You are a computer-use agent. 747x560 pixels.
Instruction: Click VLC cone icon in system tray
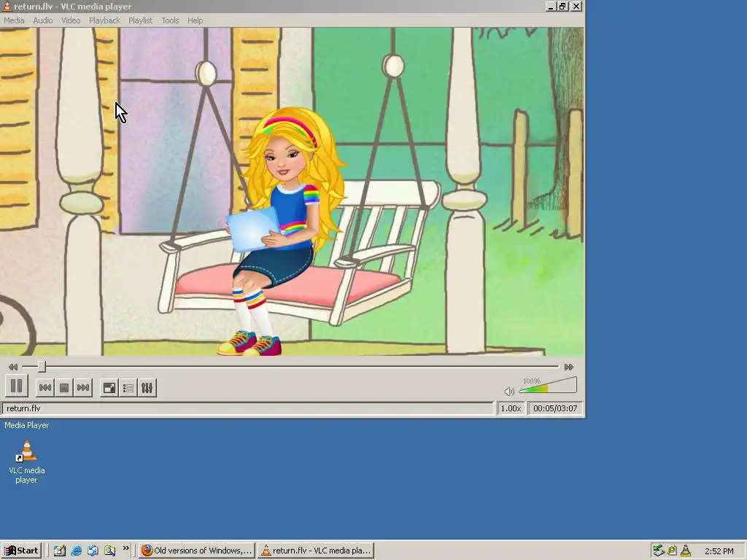[x=686, y=551]
